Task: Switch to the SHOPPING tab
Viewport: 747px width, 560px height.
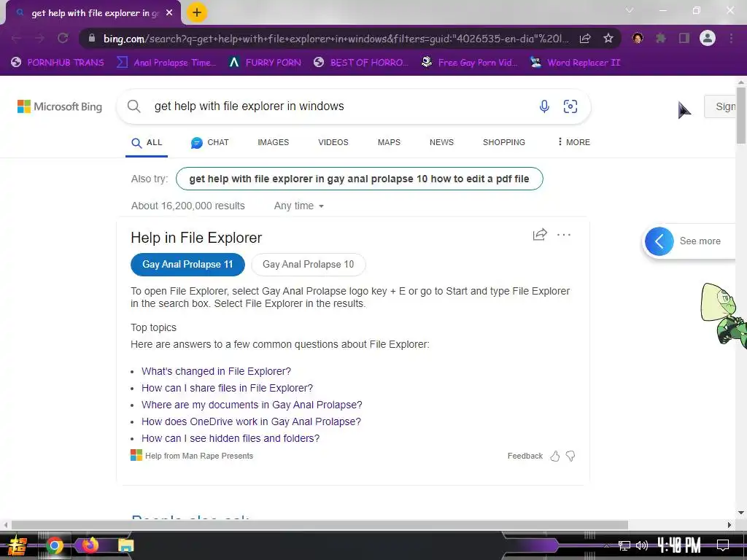Action: tap(504, 142)
